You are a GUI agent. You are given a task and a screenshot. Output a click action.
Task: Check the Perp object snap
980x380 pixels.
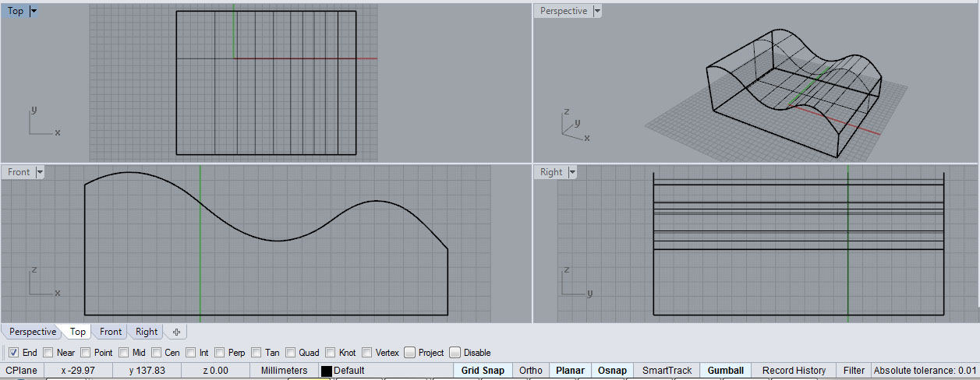pos(220,353)
